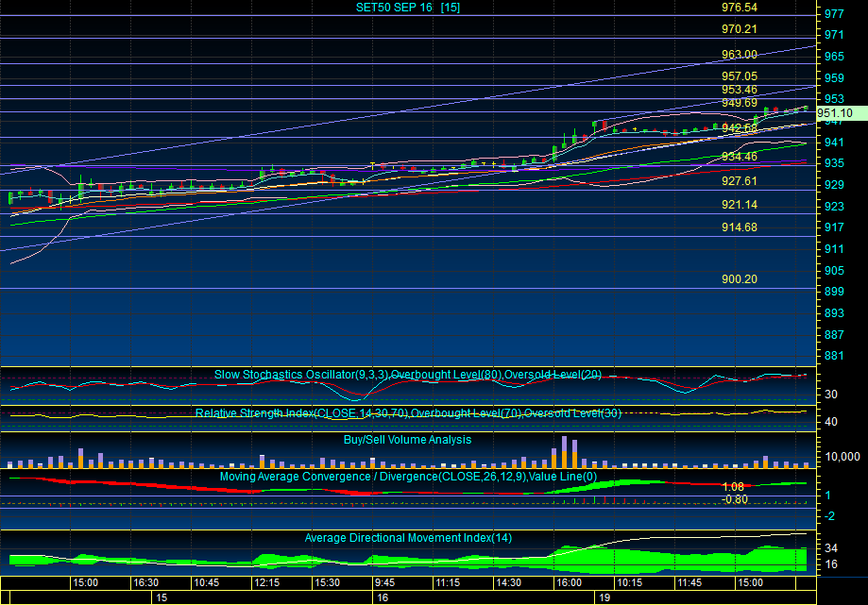Click the 923 price axis tick
Screen dimensions: 868x605
tap(834, 207)
